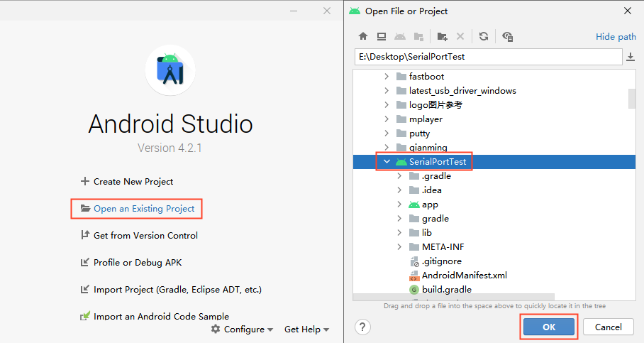Click the Home directory icon

[x=363, y=36]
